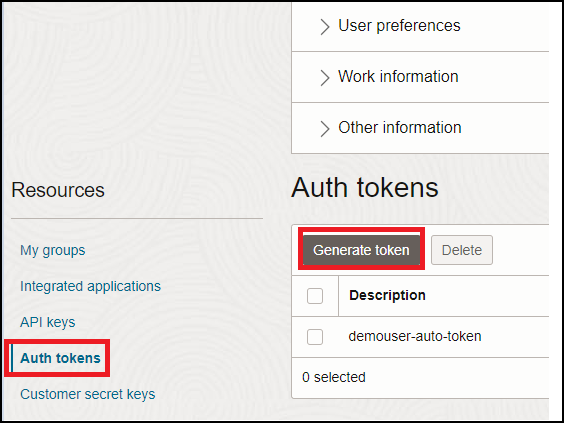Open My groups in Resources sidebar

[x=53, y=250]
